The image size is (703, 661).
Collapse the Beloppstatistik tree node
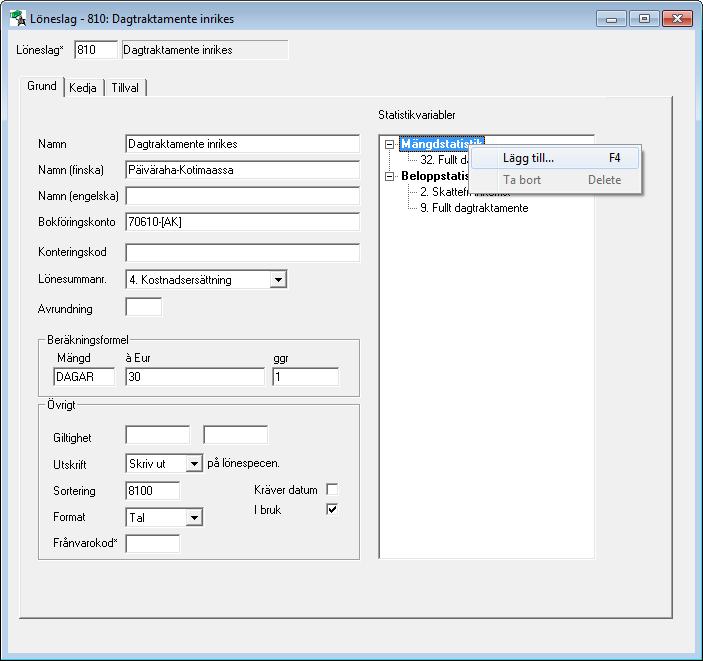(390, 176)
